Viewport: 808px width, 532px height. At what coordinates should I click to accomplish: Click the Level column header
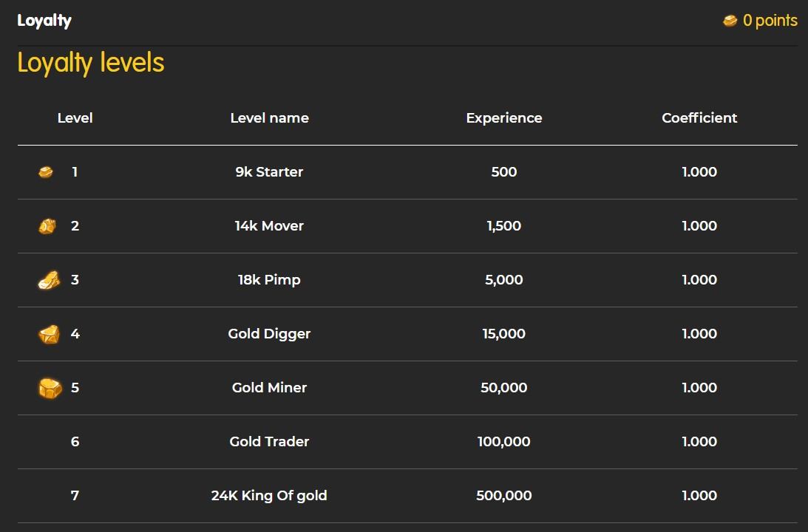(75, 118)
